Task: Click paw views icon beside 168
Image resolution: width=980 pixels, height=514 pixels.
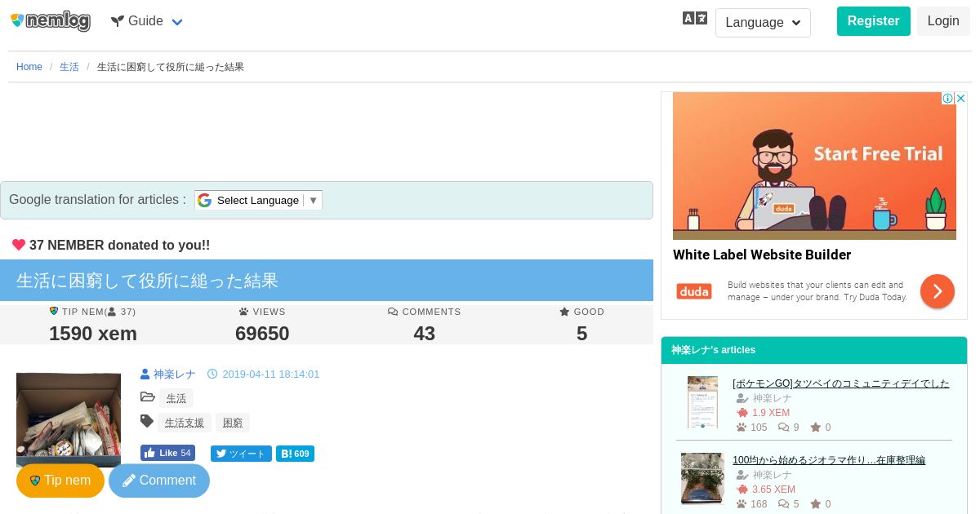Action: (x=742, y=504)
